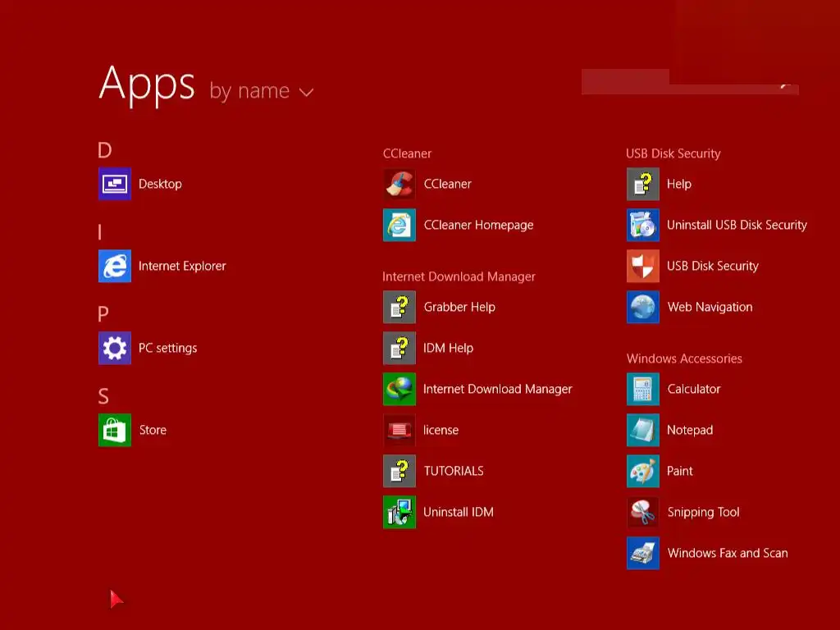Image resolution: width=840 pixels, height=630 pixels.
Task: Click 'Windows Fax and Scan' label text
Action: [728, 554]
